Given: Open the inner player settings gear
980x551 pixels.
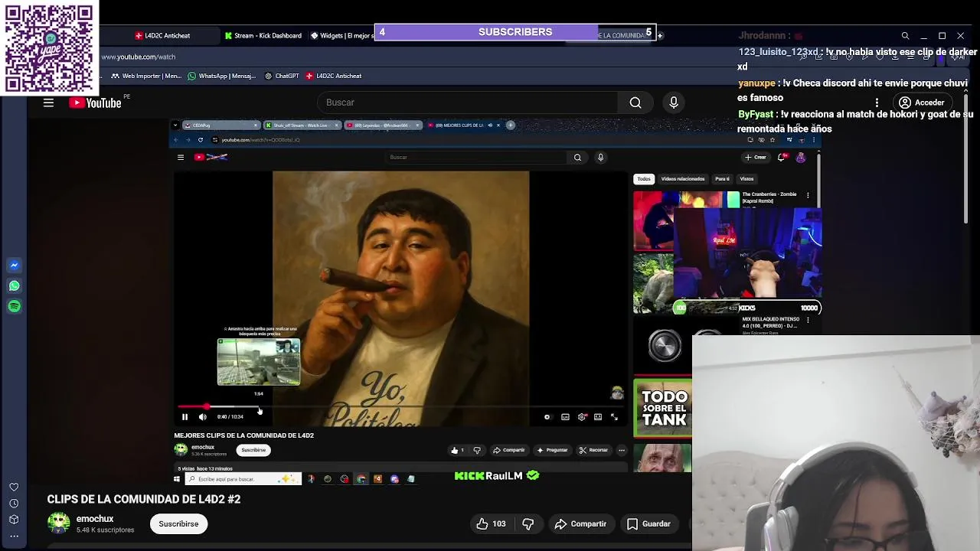Looking at the screenshot, I should coord(582,417).
